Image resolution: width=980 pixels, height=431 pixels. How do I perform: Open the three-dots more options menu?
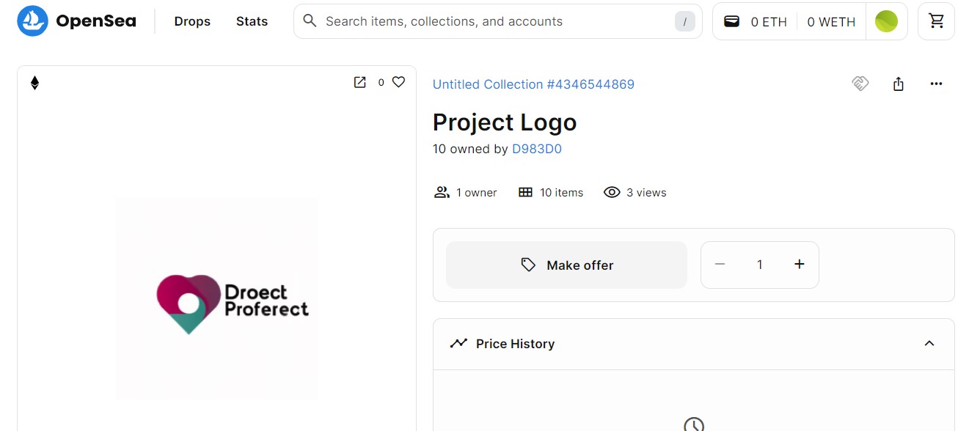[x=936, y=84]
